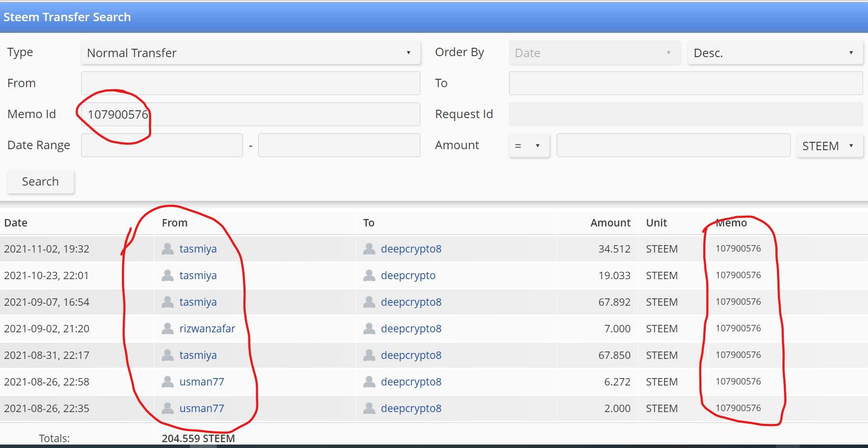Expand the Desc. sort direction dropdown
The height and width of the screenshot is (448, 868).
coord(775,53)
